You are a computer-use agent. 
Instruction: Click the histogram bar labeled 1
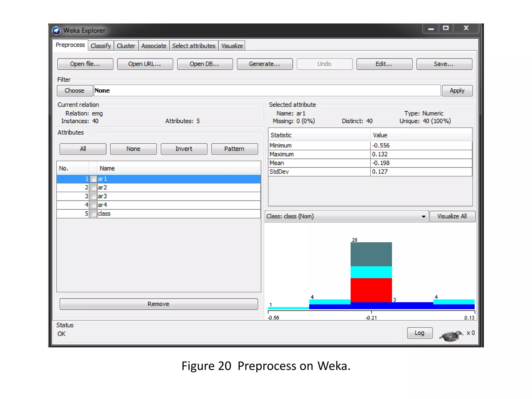point(289,308)
